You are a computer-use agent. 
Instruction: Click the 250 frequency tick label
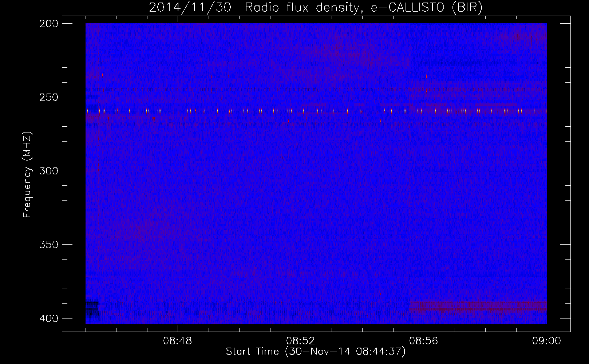pos(48,97)
